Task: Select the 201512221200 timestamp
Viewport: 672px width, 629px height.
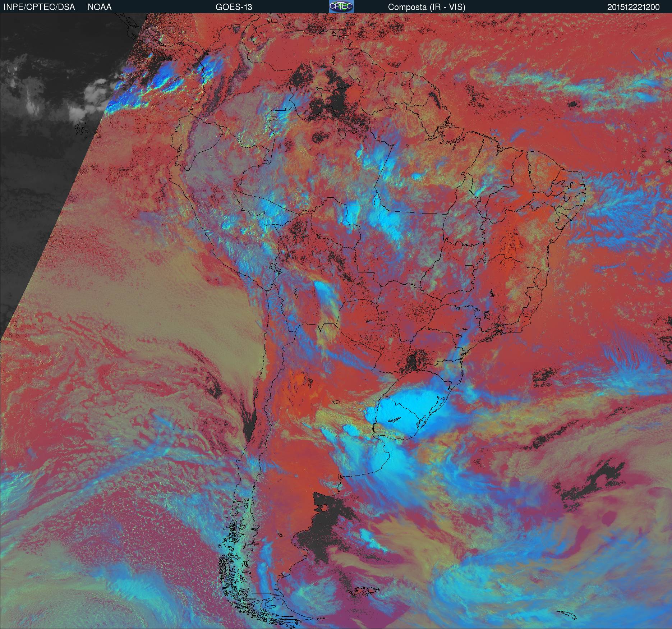Action: click(x=634, y=7)
